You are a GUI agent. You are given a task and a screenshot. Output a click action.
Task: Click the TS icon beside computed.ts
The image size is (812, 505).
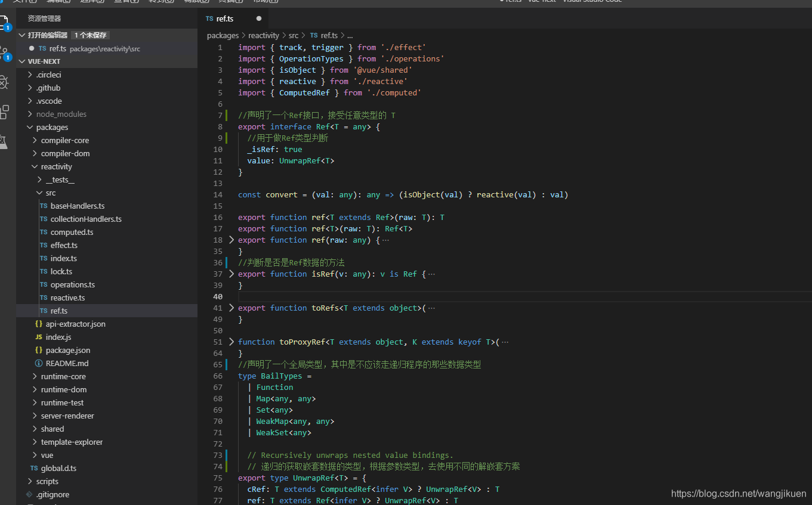point(44,232)
